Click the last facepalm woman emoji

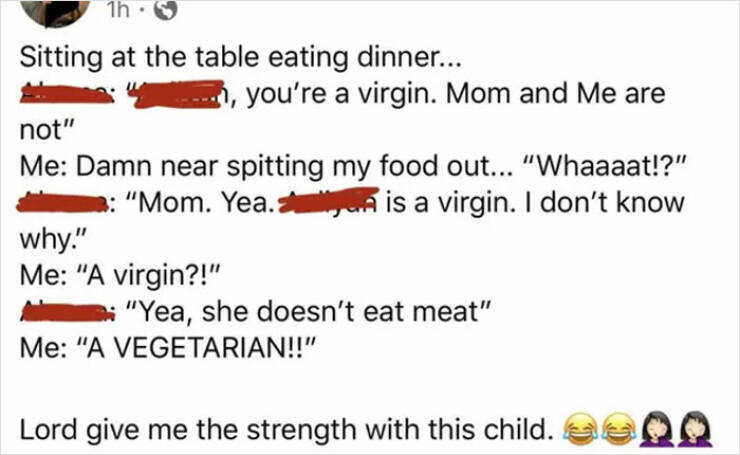697,429
